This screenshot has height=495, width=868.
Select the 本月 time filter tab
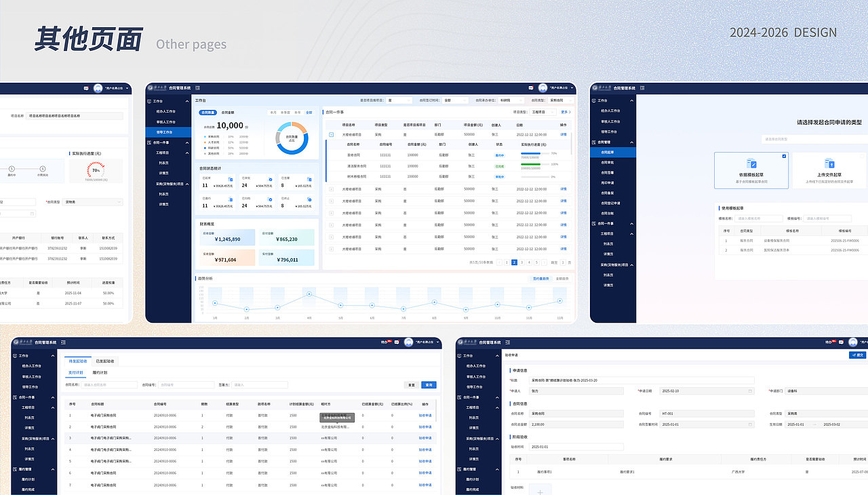273,113
